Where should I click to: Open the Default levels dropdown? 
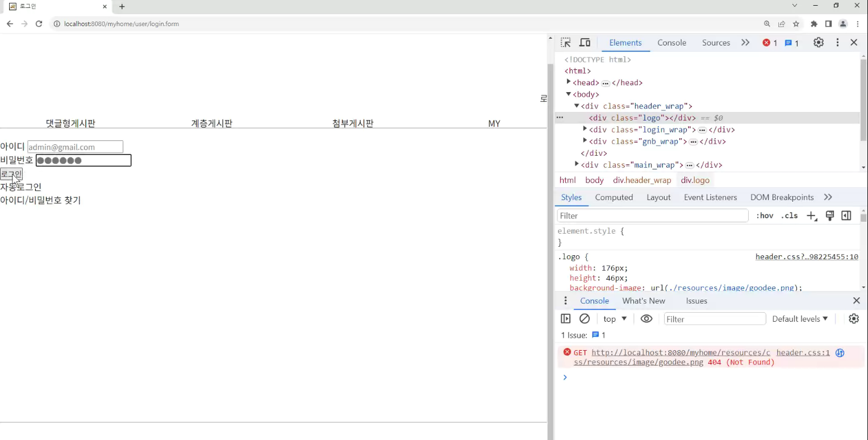pyautogui.click(x=800, y=319)
